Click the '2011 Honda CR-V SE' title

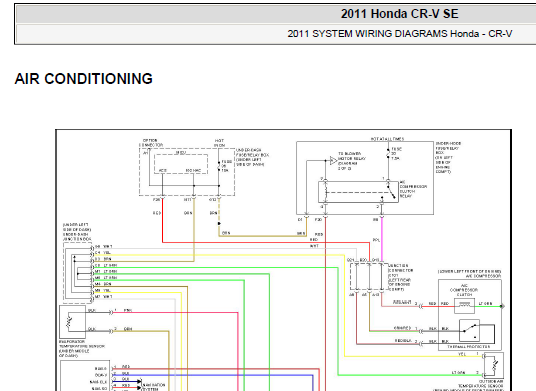click(399, 14)
